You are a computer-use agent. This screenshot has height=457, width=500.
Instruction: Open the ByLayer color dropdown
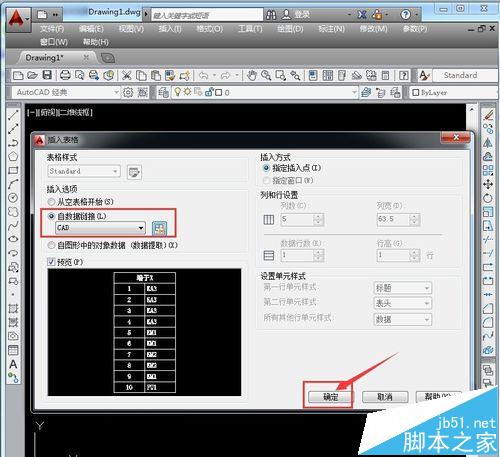[454, 92]
